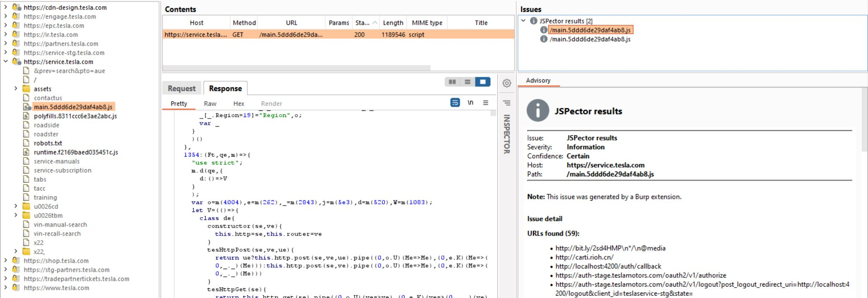Viewport: 868px width, 298px height.
Task: Select the vin-recall-search entry
Action: 57,233
